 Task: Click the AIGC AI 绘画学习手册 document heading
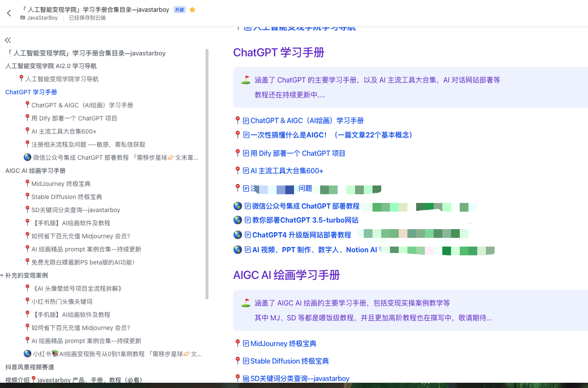pyautogui.click(x=287, y=275)
